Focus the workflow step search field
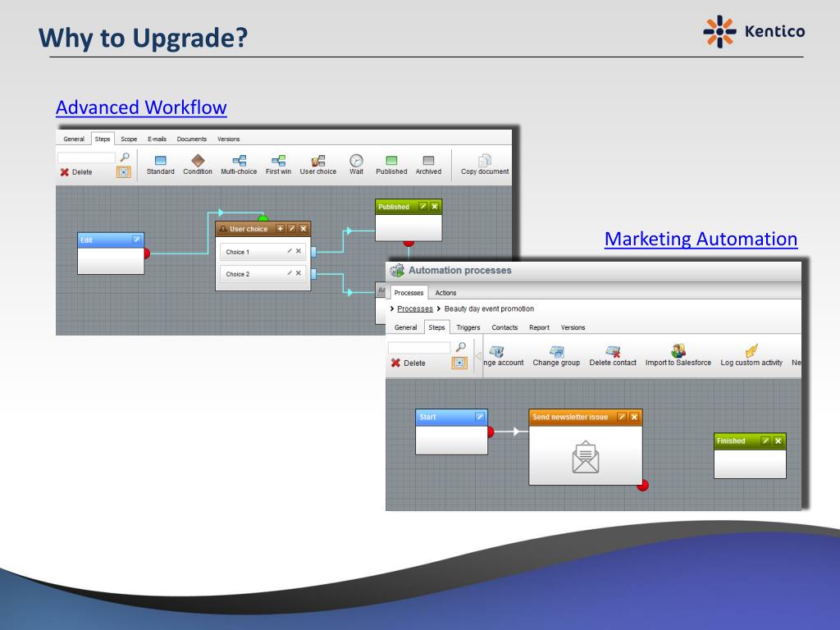This screenshot has width=840, height=630. coord(86,157)
